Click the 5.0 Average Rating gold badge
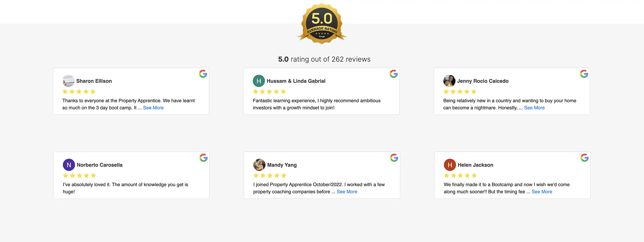This screenshot has height=242, width=644. (322, 23)
